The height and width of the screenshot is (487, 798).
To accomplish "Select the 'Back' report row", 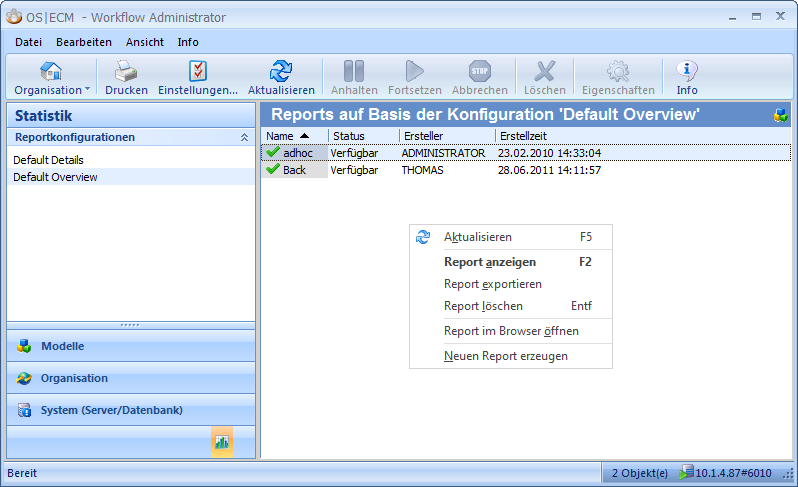I will pos(294,170).
